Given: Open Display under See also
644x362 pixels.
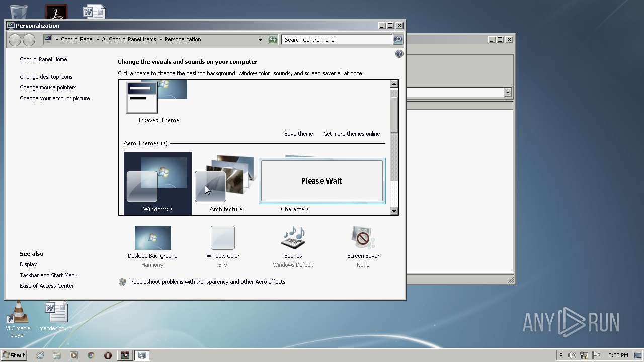Looking at the screenshot, I should point(28,264).
